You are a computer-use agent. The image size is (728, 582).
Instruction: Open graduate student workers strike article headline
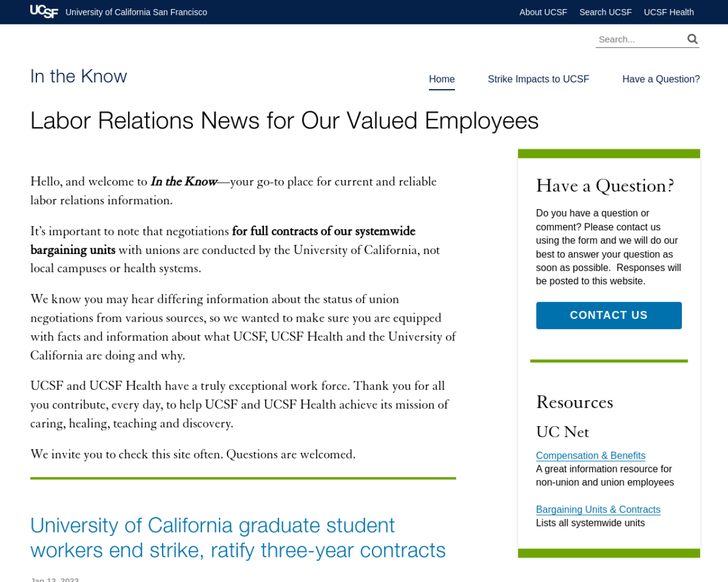[238, 538]
